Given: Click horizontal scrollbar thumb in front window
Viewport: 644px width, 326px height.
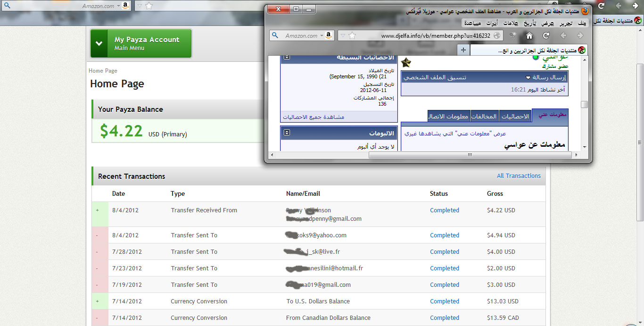Looking at the screenshot, I should point(470,155).
